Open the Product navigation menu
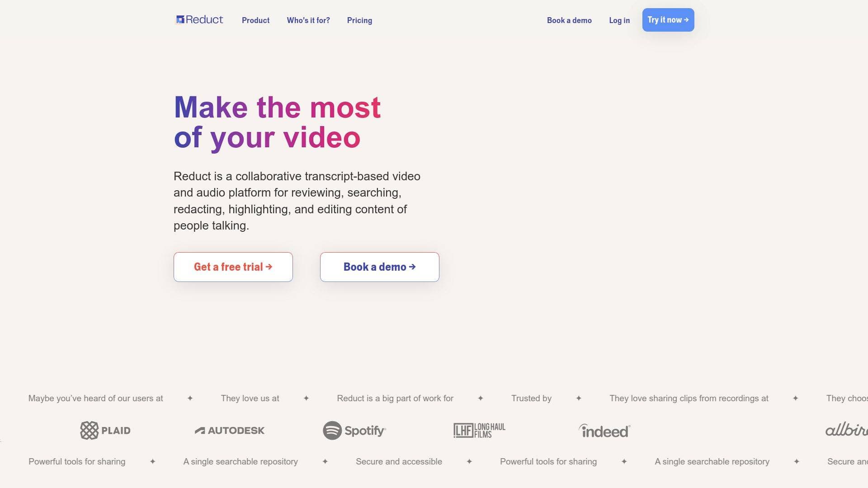868x488 pixels. (255, 20)
